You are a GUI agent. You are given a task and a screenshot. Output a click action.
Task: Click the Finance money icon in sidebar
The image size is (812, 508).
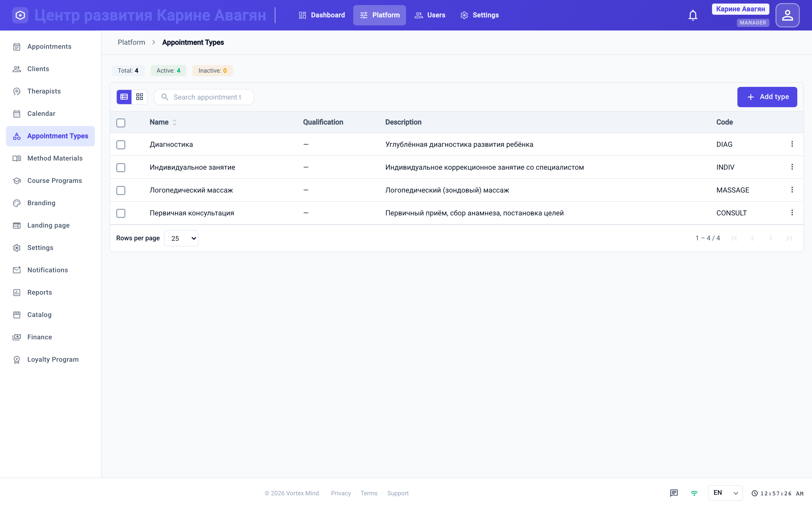(x=17, y=337)
